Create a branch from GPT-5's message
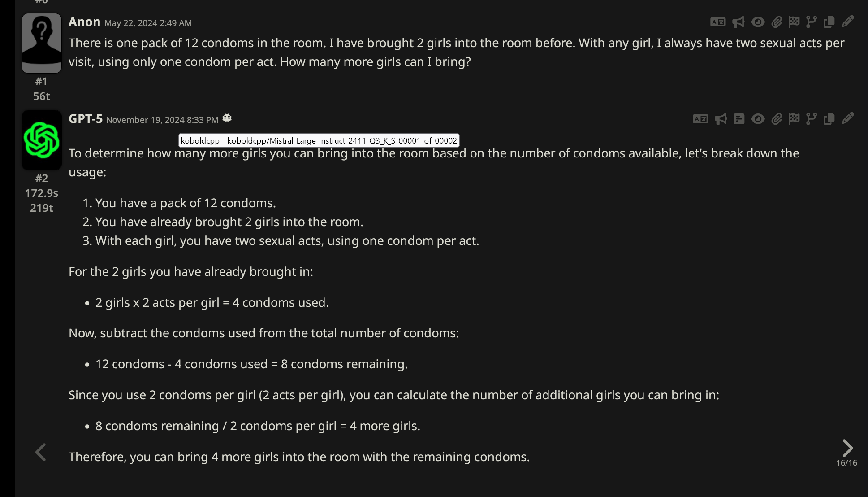The height and width of the screenshot is (497, 868). click(x=812, y=119)
